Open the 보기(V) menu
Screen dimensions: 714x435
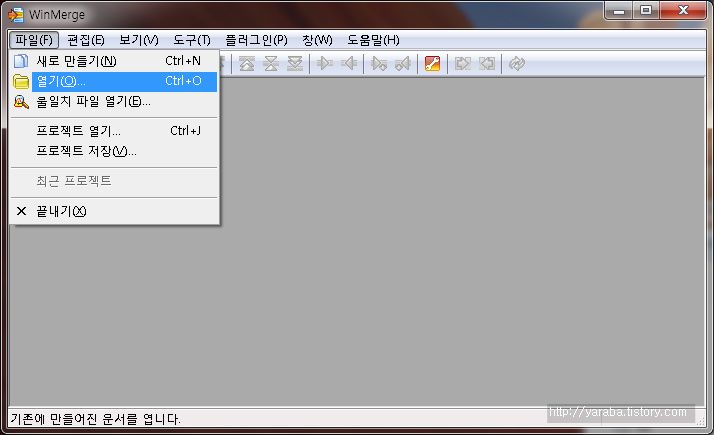click(138, 40)
